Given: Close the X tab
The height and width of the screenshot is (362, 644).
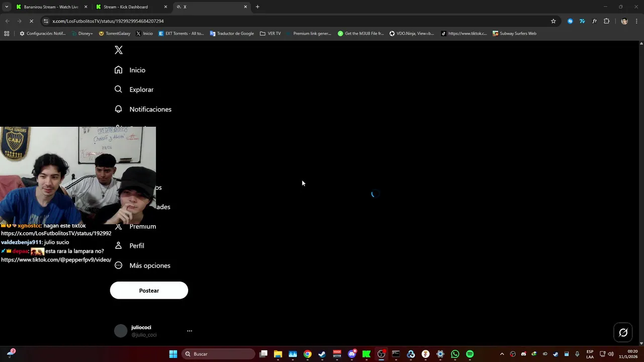Looking at the screenshot, I should click(246, 7).
